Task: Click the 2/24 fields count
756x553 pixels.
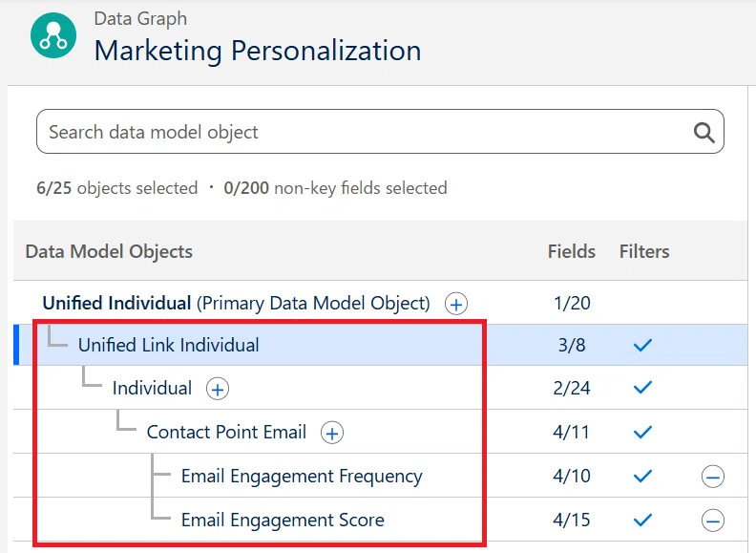Action: click(572, 388)
